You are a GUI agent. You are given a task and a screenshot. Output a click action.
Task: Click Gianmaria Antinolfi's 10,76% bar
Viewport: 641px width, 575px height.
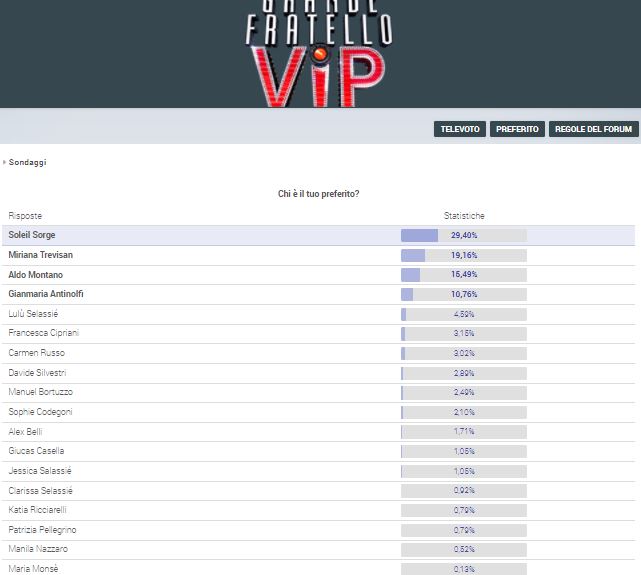[x=464, y=294]
